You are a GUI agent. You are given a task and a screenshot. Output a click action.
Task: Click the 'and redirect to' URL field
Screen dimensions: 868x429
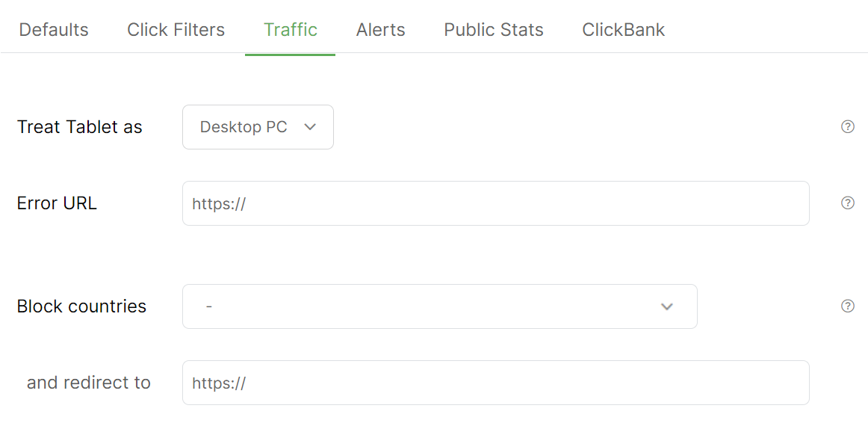(495, 383)
